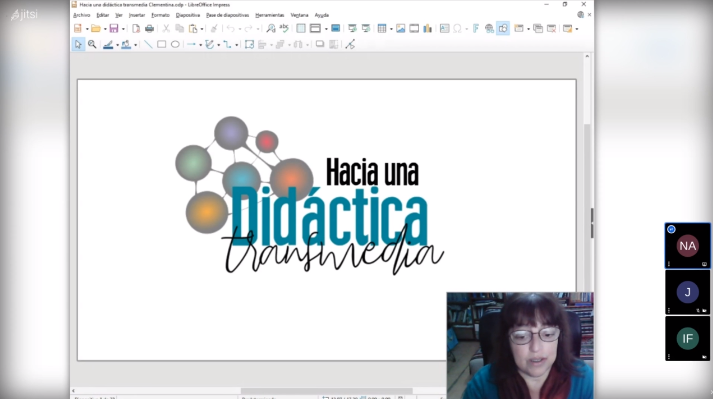
Task: Click the Master Slide icon
Action: coord(336,29)
